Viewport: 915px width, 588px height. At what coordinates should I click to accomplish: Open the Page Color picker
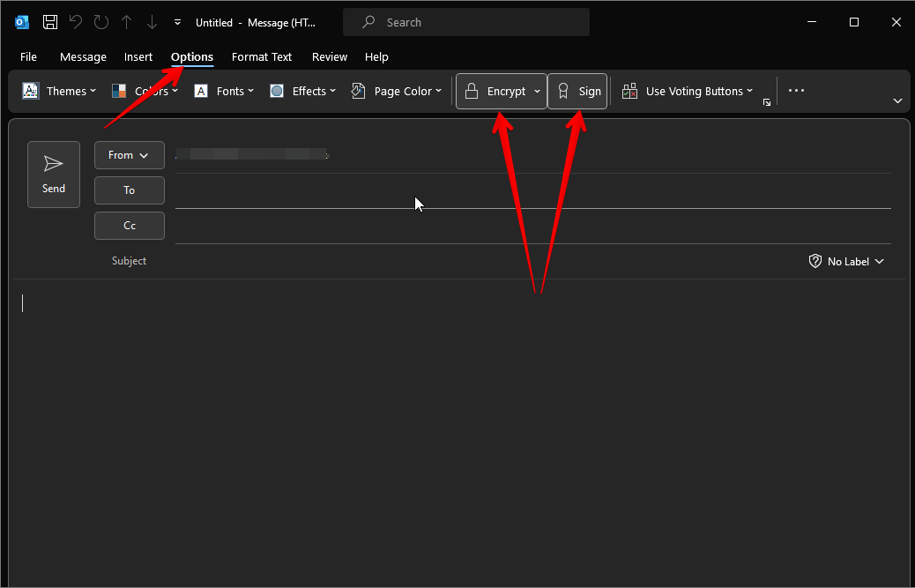pos(396,92)
